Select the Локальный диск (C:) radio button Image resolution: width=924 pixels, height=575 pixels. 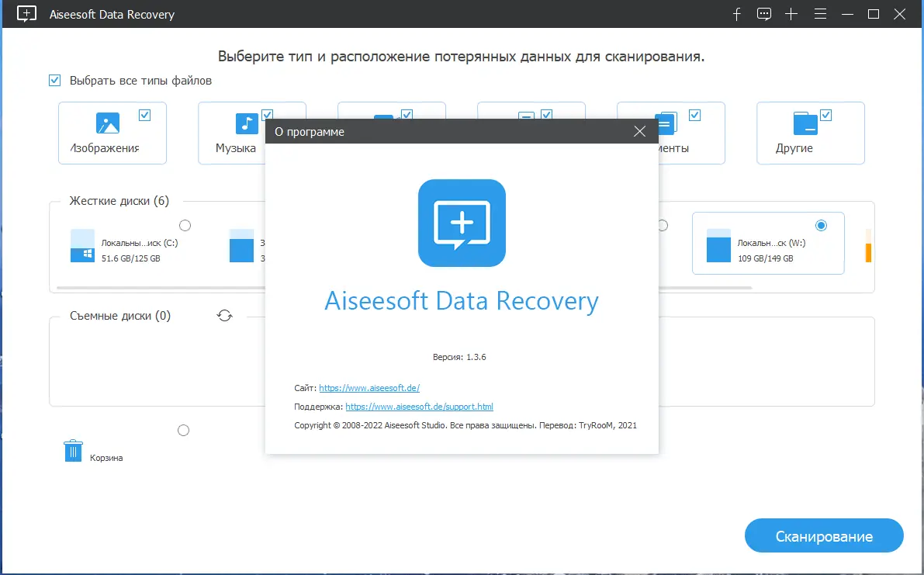pyautogui.click(x=185, y=225)
